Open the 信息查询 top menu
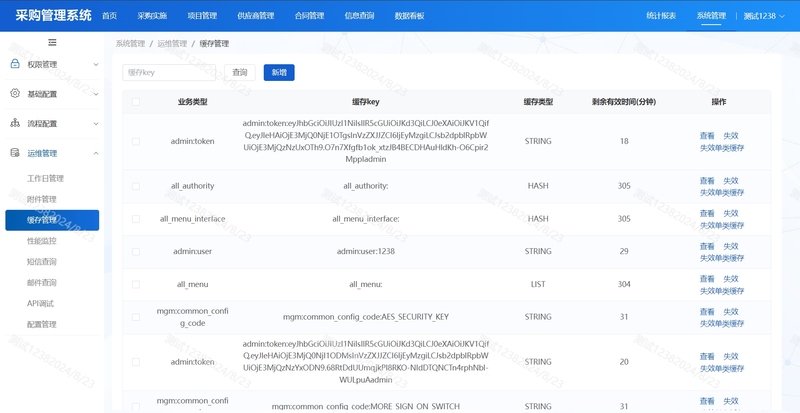 359,16
